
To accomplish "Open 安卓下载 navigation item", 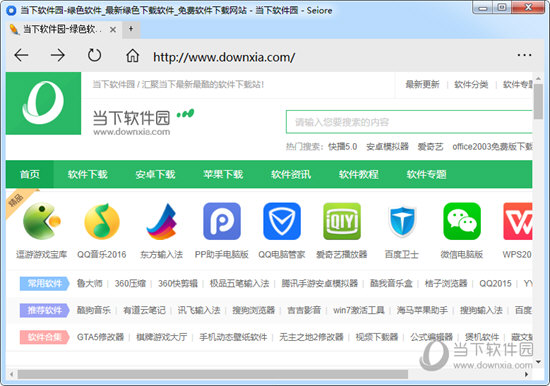I will [155, 174].
